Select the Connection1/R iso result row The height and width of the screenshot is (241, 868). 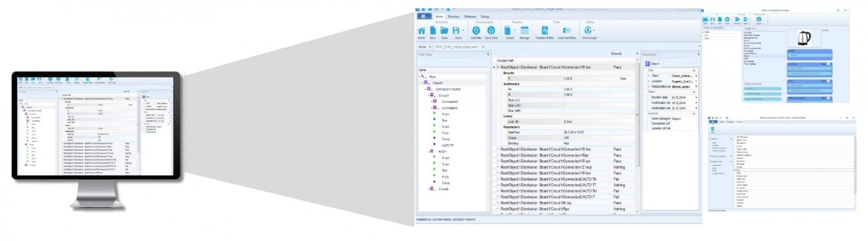[x=565, y=161]
